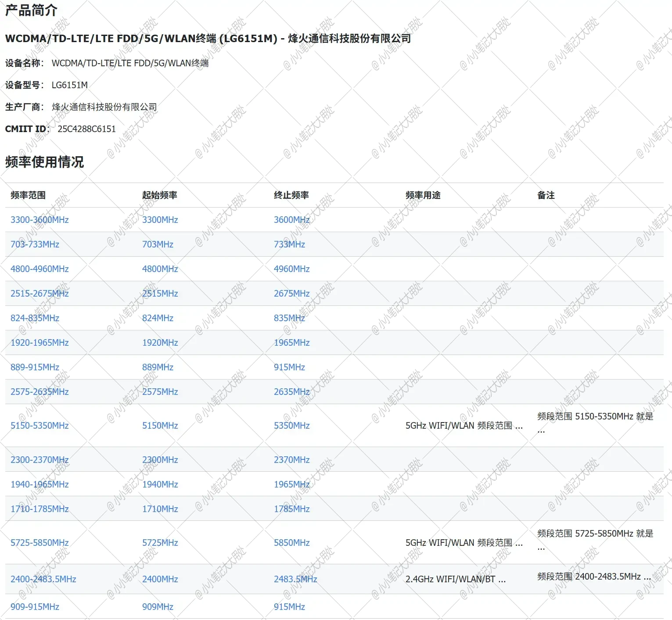Click the 频率范围 column header
The image size is (672, 620).
pos(28,195)
